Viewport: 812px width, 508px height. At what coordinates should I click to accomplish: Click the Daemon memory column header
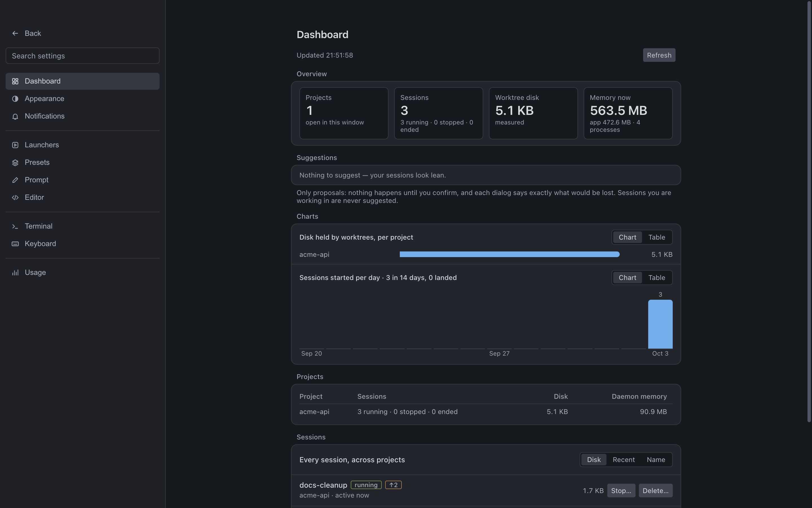pyautogui.click(x=639, y=397)
